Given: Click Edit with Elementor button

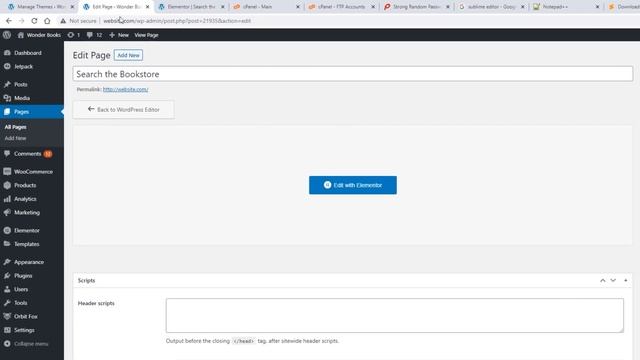Looking at the screenshot, I should (x=353, y=185).
